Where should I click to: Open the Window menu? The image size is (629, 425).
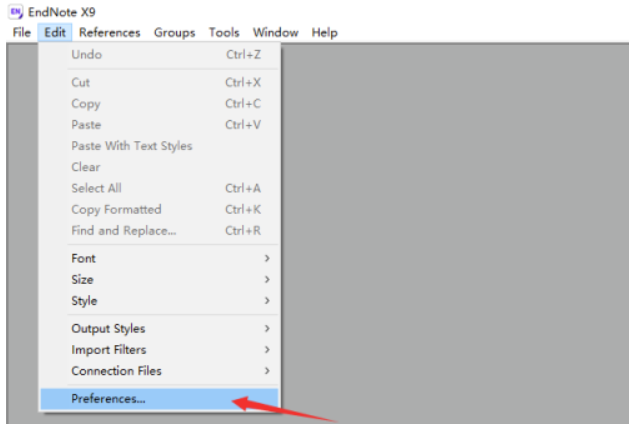(276, 33)
